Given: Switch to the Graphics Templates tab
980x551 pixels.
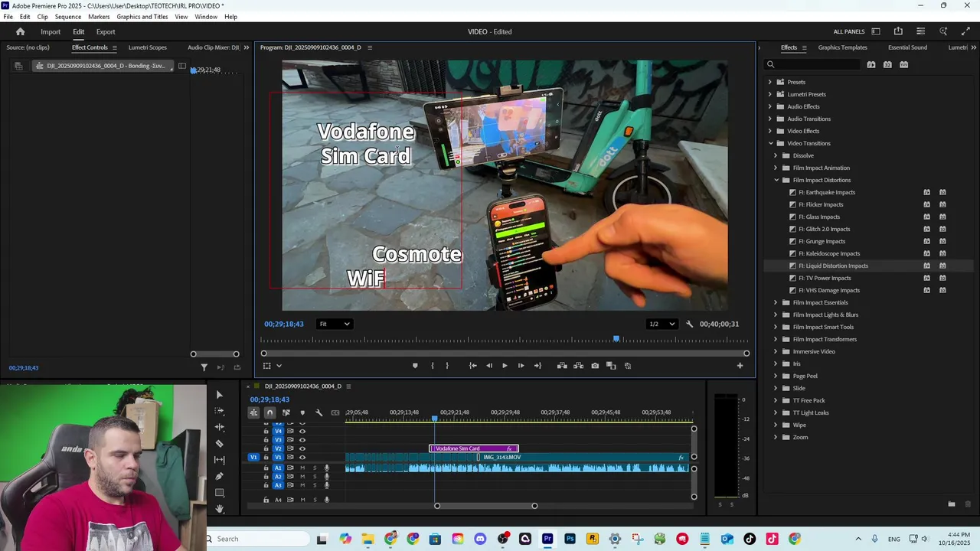Looking at the screenshot, I should tap(842, 47).
